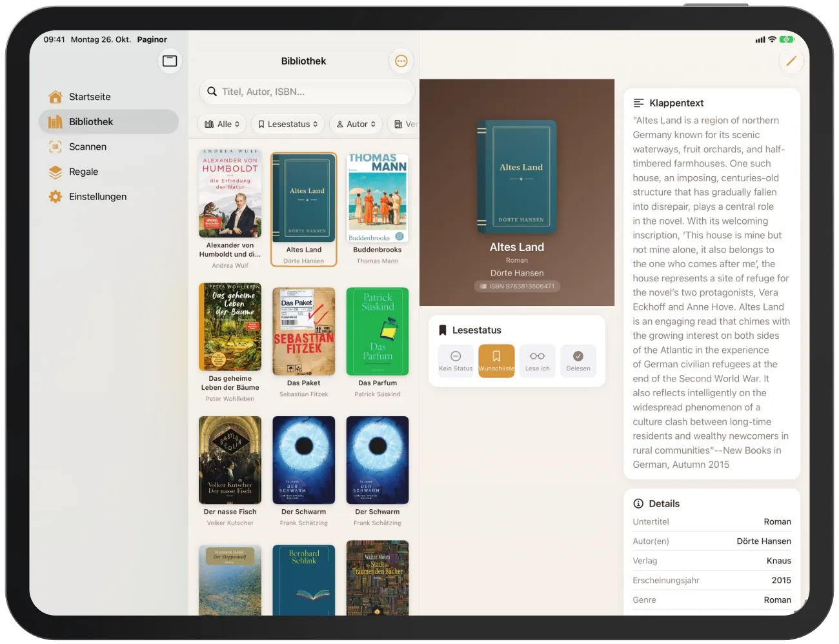The image size is (839, 644).
Task: Open Scannen barcode scanner icon
Action: tap(56, 146)
